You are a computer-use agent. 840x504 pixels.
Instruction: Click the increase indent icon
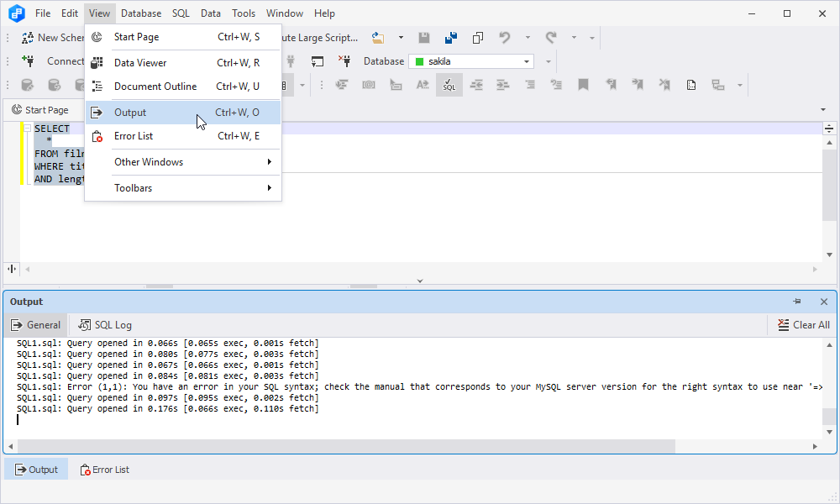[502, 85]
